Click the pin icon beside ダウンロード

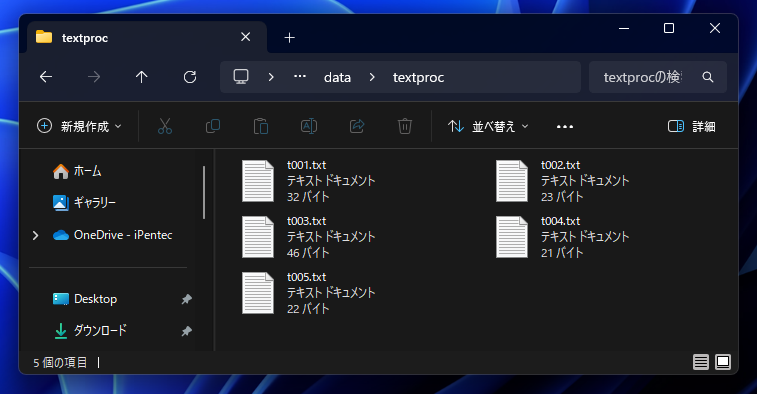click(x=186, y=331)
